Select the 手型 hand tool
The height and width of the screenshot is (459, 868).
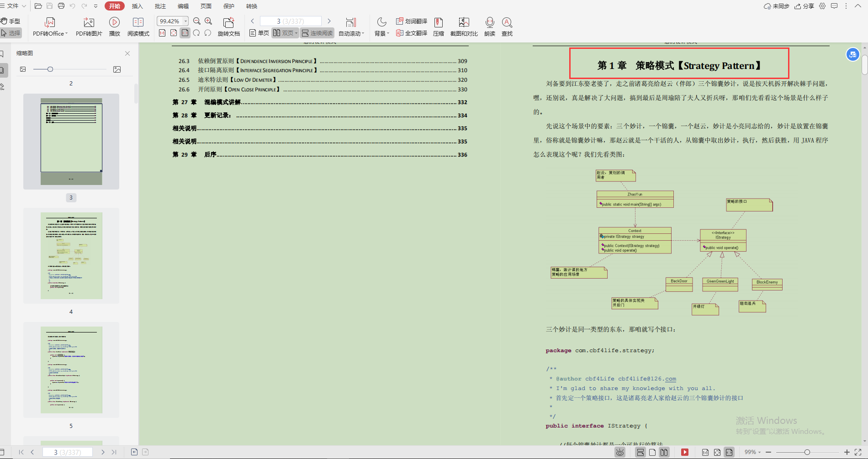point(11,21)
